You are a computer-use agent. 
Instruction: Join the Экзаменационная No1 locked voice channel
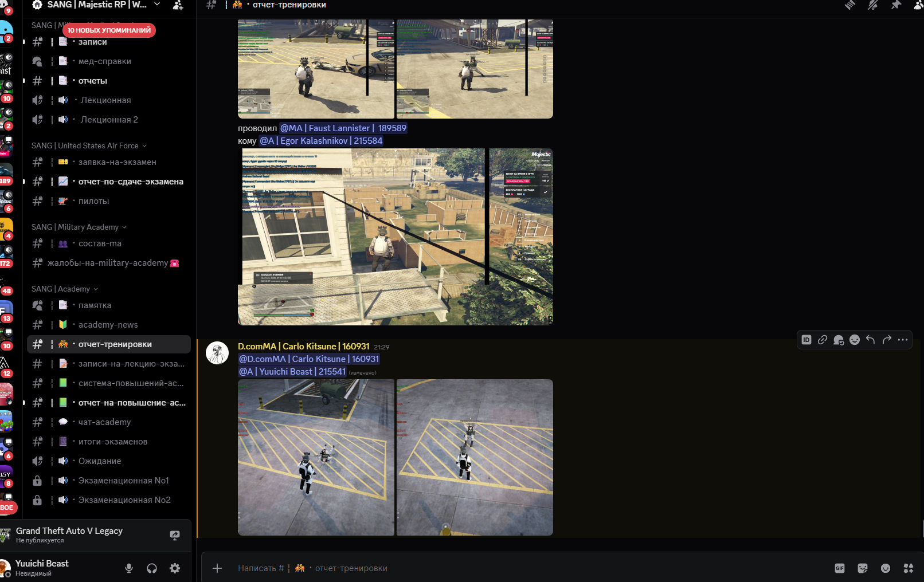[x=109, y=481]
